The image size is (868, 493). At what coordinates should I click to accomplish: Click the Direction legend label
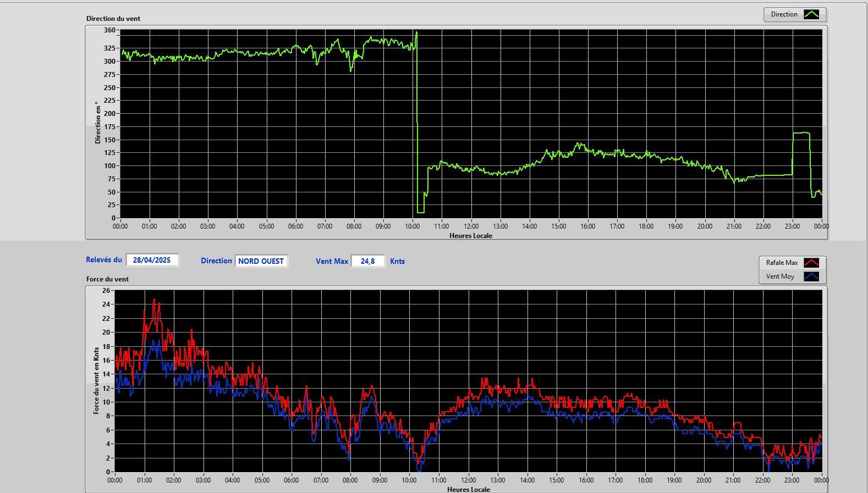784,14
